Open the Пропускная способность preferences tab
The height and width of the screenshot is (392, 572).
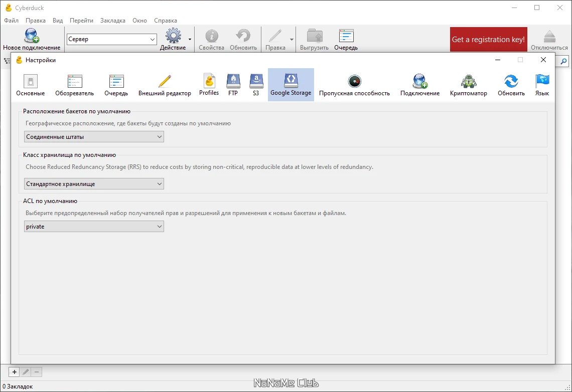pos(354,85)
